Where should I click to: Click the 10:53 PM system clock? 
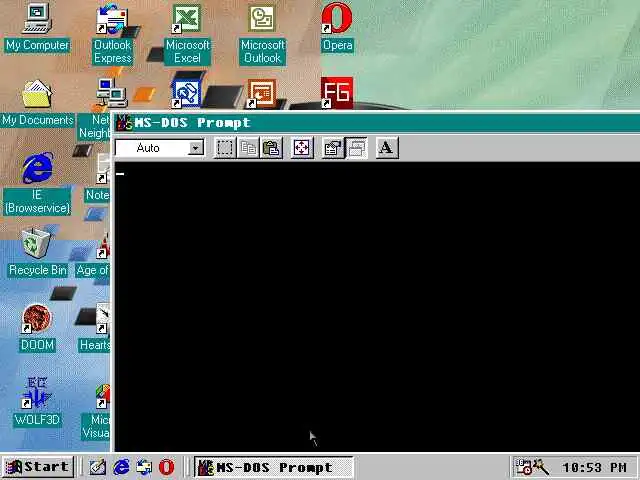pos(594,467)
